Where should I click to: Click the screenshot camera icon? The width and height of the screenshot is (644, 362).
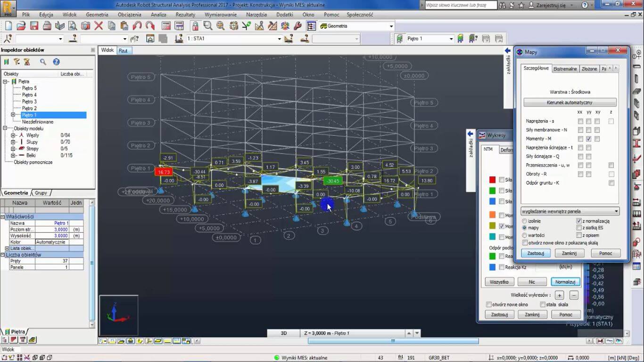click(85, 26)
